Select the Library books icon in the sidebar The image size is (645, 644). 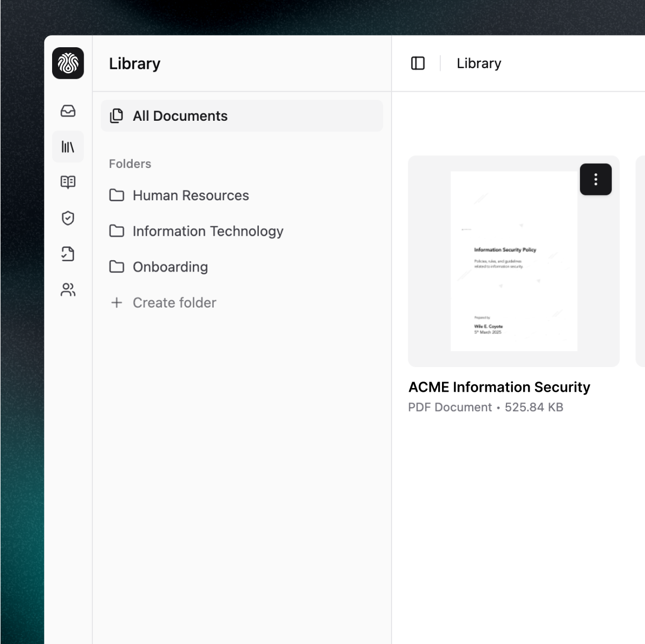pyautogui.click(x=68, y=147)
